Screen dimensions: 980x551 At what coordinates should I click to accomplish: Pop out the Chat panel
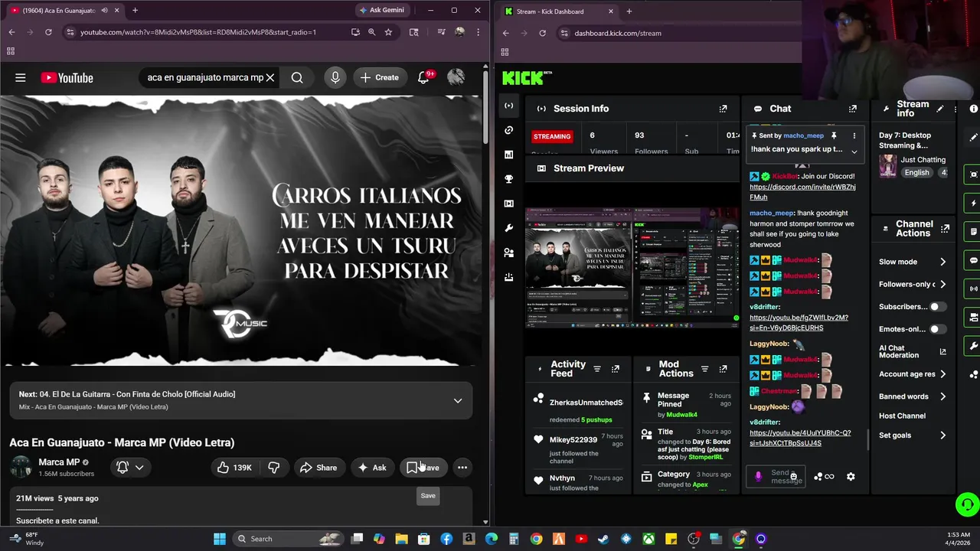pos(853,109)
